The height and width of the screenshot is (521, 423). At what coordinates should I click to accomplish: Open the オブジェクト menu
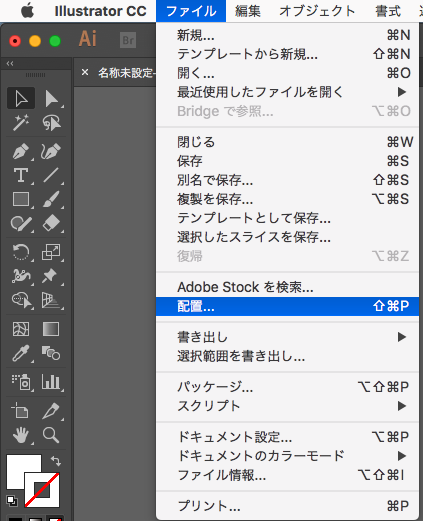(317, 11)
